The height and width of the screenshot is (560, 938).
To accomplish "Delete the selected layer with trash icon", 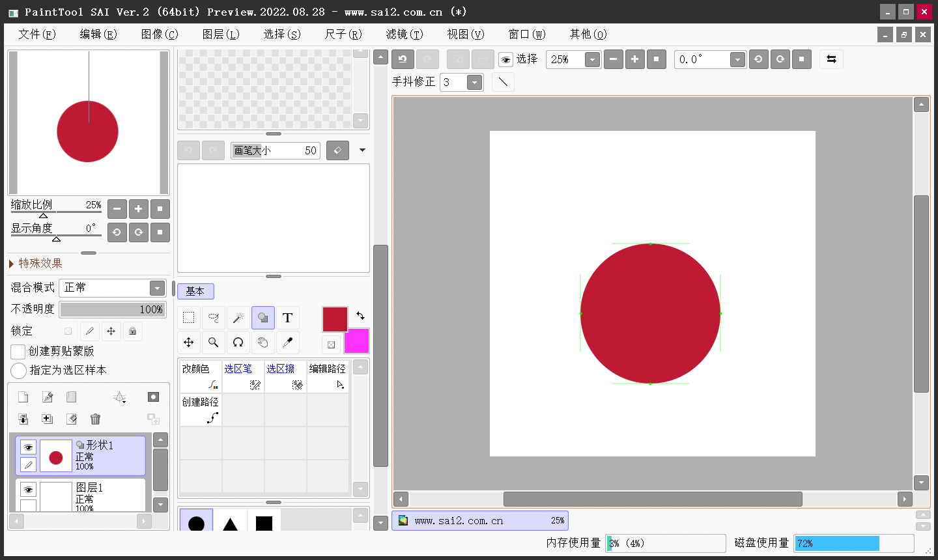I will 96,419.
